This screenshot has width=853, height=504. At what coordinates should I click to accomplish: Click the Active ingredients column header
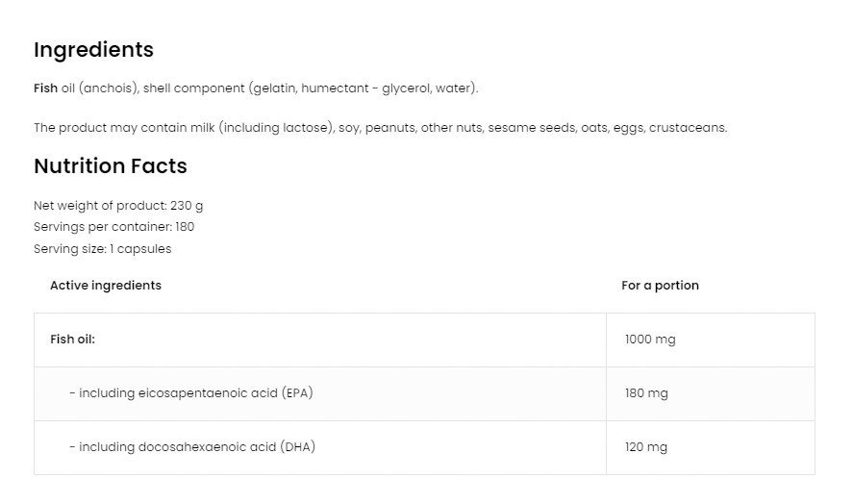pyautogui.click(x=106, y=286)
